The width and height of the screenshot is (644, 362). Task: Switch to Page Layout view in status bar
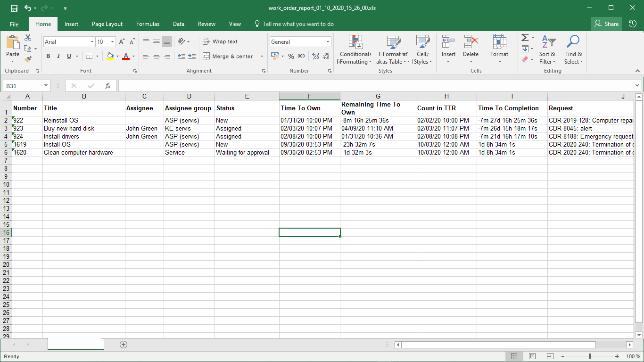532,356
